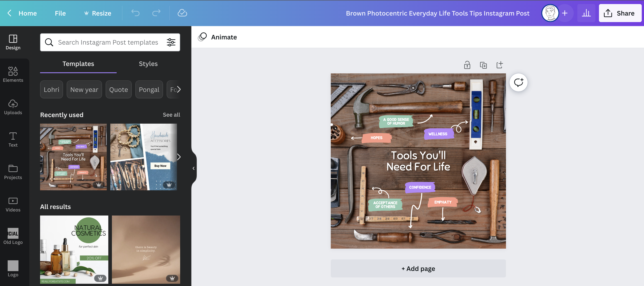The image size is (644, 286).
Task: Click See all for recently used
Action: pyautogui.click(x=171, y=115)
